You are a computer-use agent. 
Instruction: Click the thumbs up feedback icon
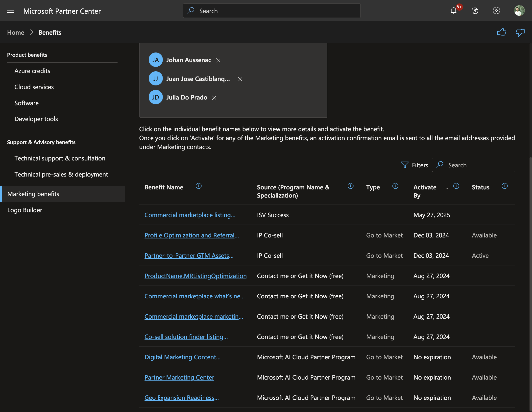point(502,32)
